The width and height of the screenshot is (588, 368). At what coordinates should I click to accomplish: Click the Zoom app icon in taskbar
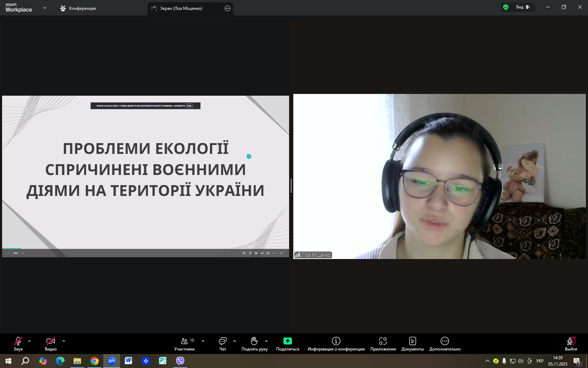tap(112, 361)
